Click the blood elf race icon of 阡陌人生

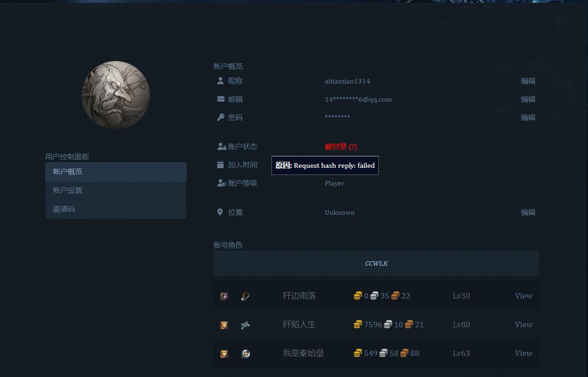coord(224,325)
